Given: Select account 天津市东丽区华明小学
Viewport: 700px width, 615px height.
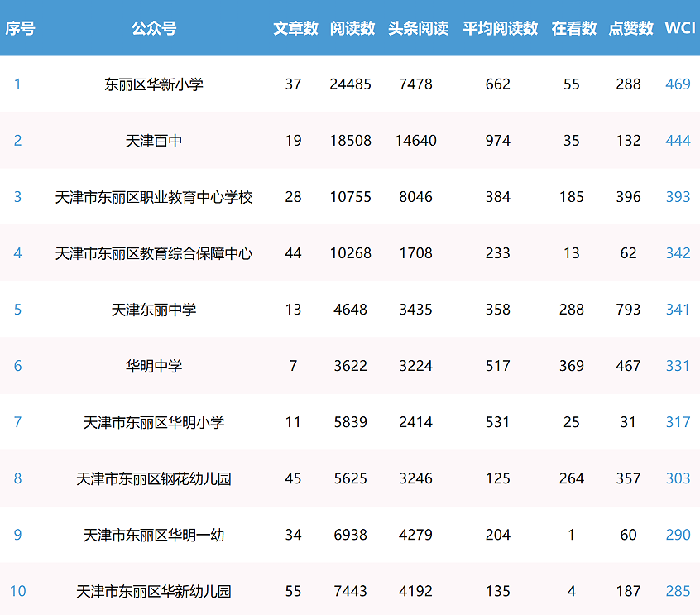Looking at the screenshot, I should point(154,422).
